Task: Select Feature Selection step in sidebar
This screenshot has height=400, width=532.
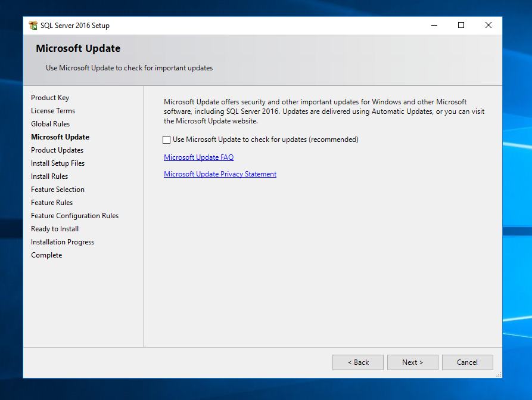Action: pyautogui.click(x=58, y=190)
